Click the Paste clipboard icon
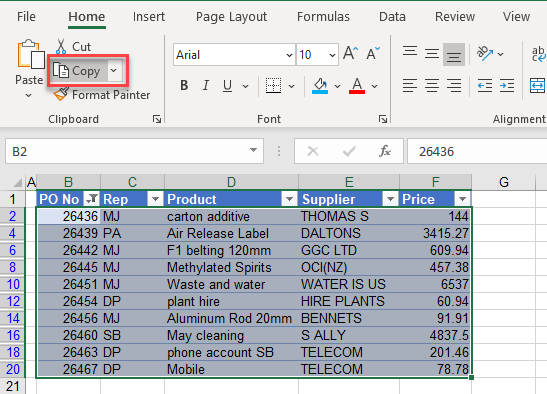This screenshot has height=394, width=547. click(x=31, y=54)
